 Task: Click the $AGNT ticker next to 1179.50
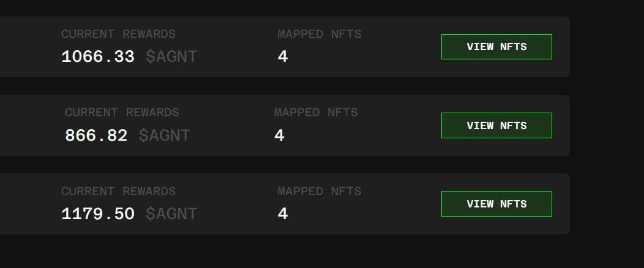pyautogui.click(x=171, y=214)
